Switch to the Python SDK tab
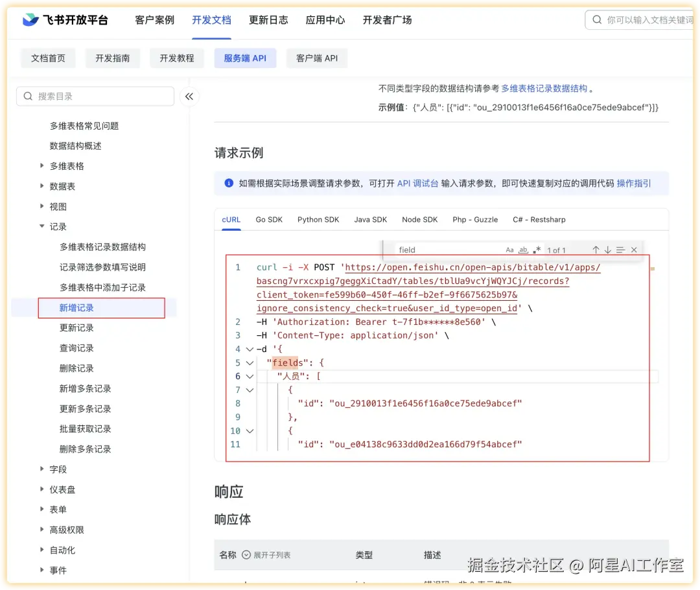The height and width of the screenshot is (590, 700). point(318,219)
